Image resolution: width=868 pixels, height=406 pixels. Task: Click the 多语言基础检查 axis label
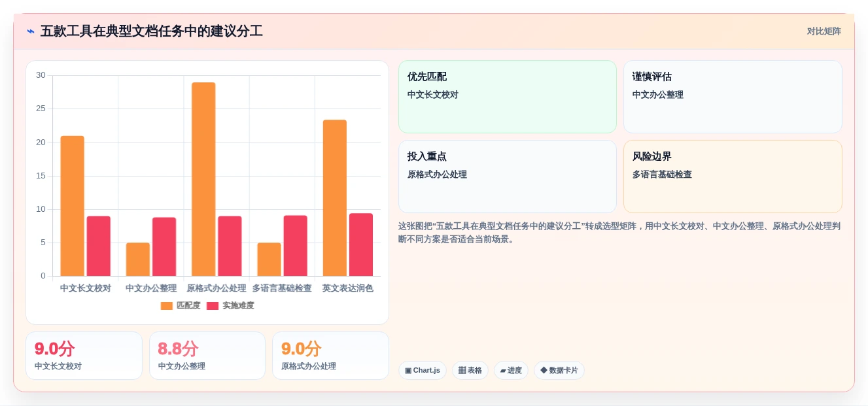(282, 288)
